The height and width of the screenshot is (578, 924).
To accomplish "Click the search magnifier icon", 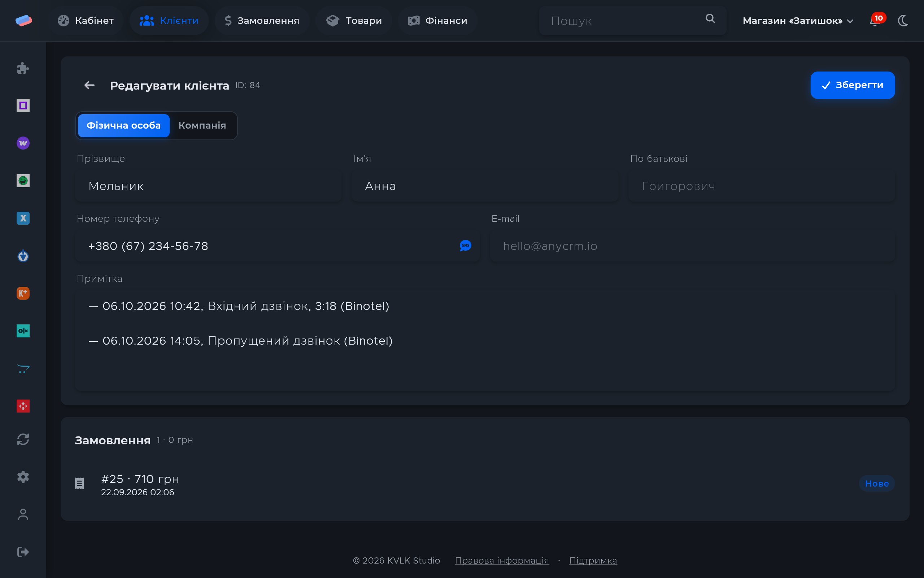I will click(x=710, y=19).
